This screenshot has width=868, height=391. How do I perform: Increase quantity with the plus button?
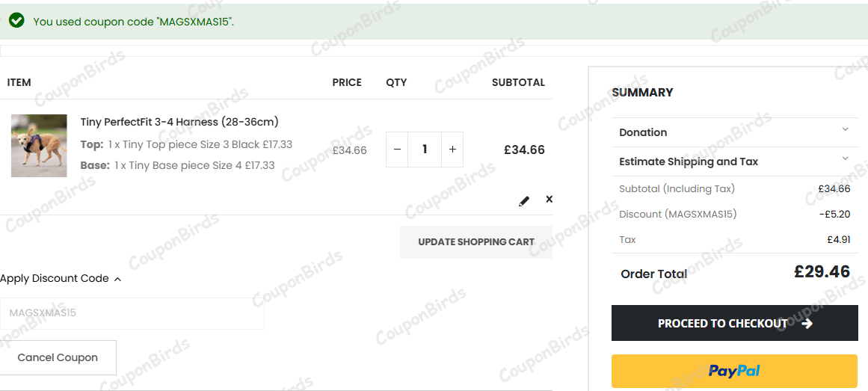[452, 150]
